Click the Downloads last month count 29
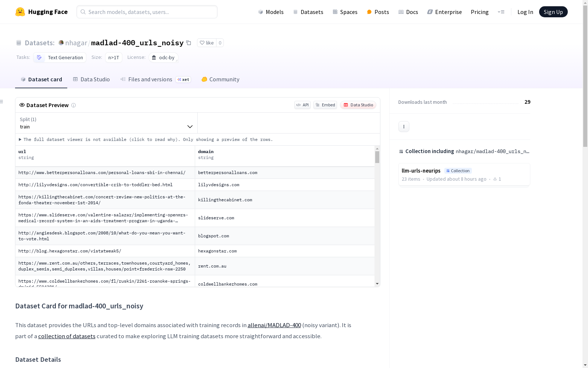 point(527,102)
